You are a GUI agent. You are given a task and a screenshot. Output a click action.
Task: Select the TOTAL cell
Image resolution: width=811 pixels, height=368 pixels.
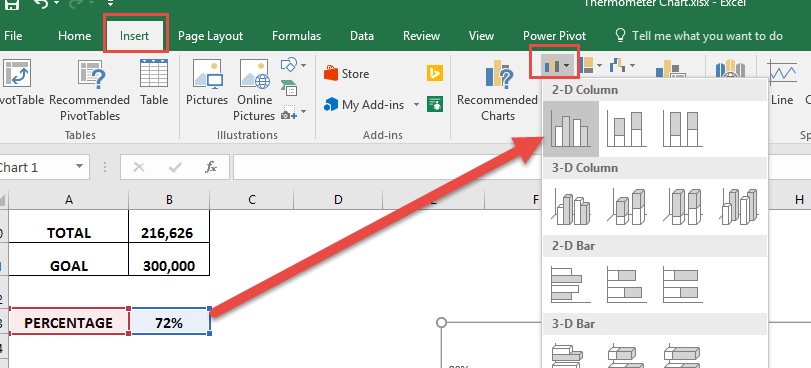click(69, 226)
